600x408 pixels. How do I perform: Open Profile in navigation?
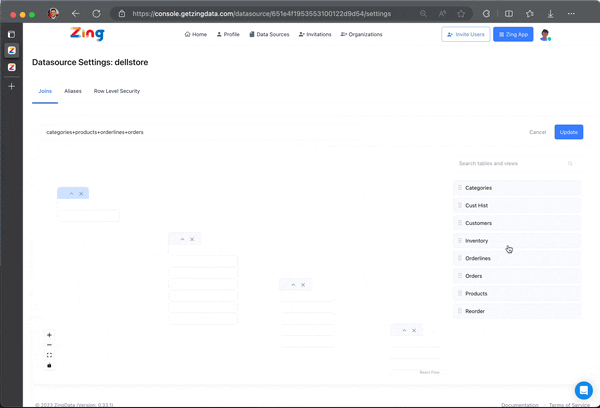tap(228, 34)
